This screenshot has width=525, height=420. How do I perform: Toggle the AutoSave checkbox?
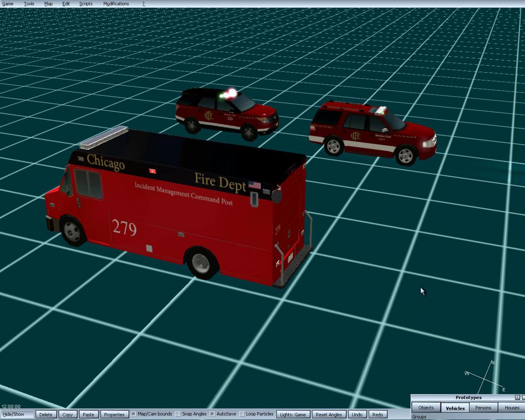pyautogui.click(x=212, y=414)
